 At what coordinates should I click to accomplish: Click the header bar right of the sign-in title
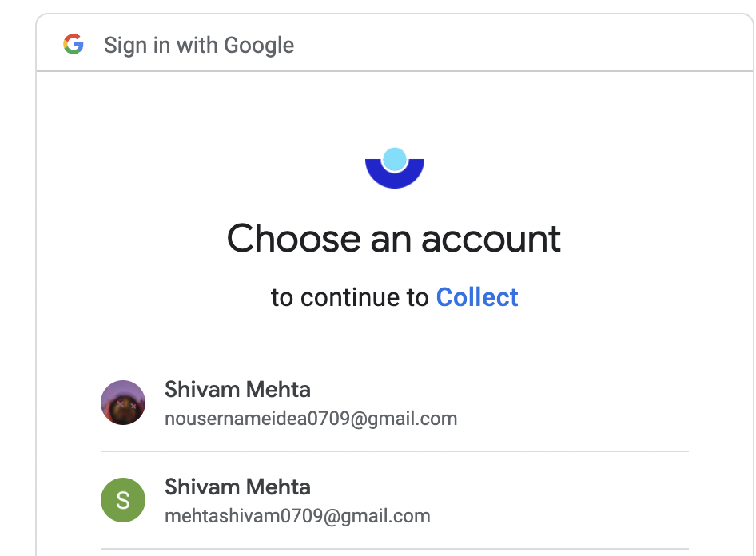519,45
